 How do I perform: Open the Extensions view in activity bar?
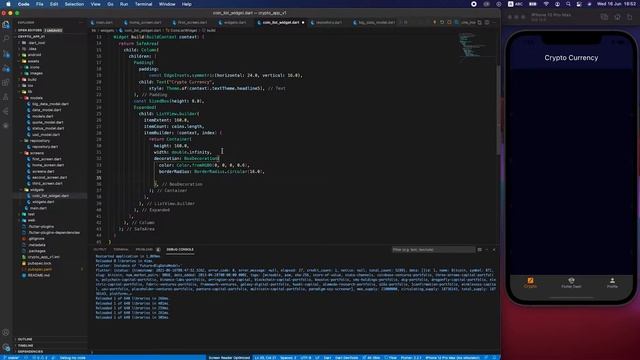(x=6, y=82)
